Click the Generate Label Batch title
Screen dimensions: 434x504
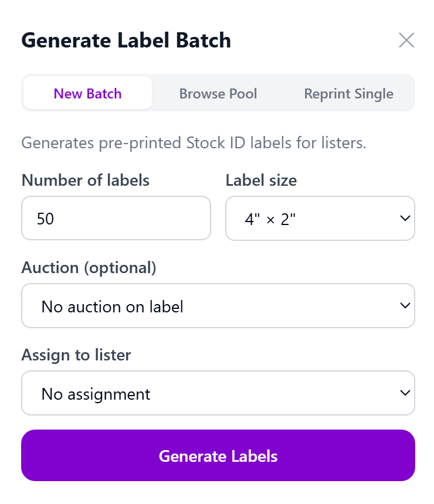pos(127,40)
